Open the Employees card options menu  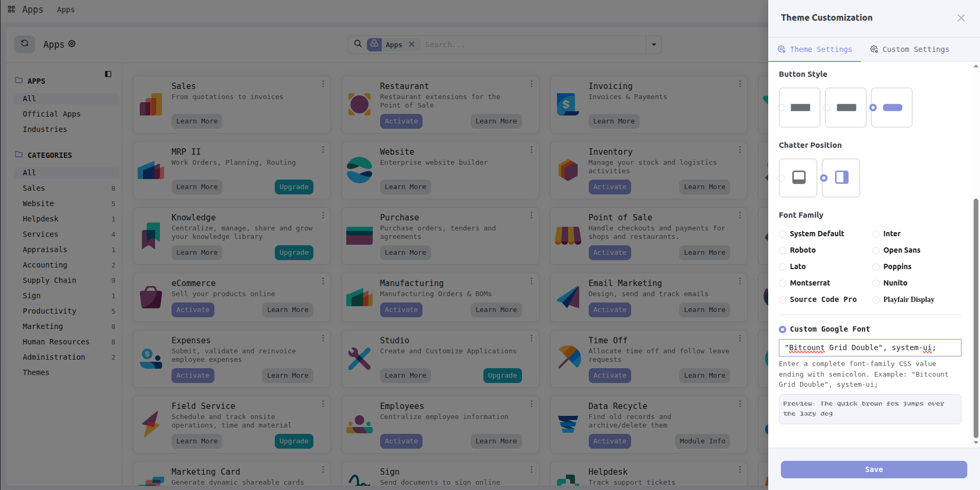(x=532, y=404)
